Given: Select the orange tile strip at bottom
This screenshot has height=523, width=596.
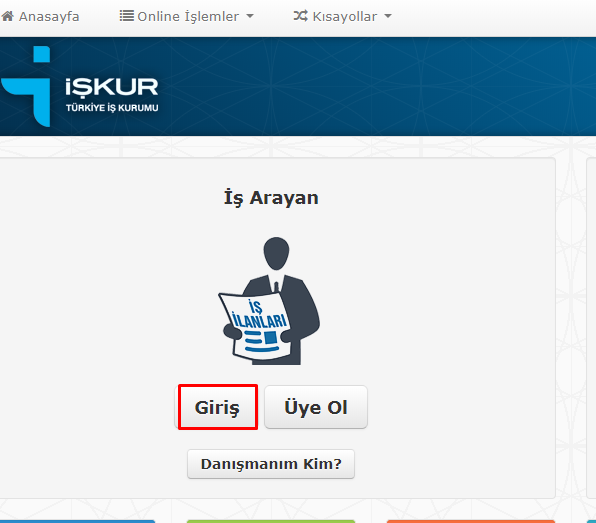Looking at the screenshot, I should [x=471, y=521].
